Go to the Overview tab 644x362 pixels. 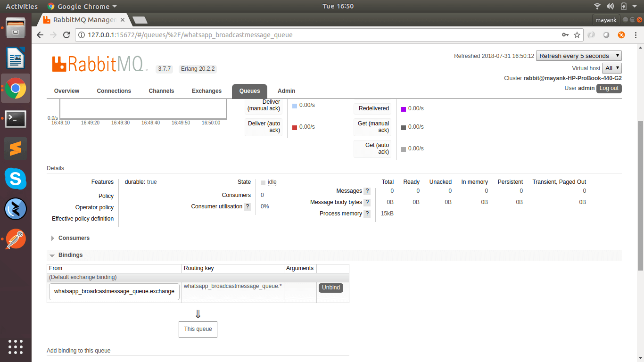[66, 91]
